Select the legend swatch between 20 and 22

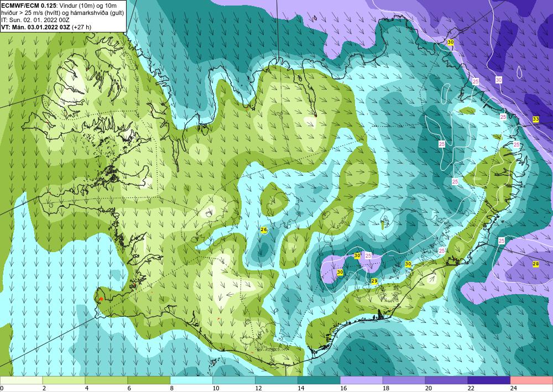click(446, 380)
